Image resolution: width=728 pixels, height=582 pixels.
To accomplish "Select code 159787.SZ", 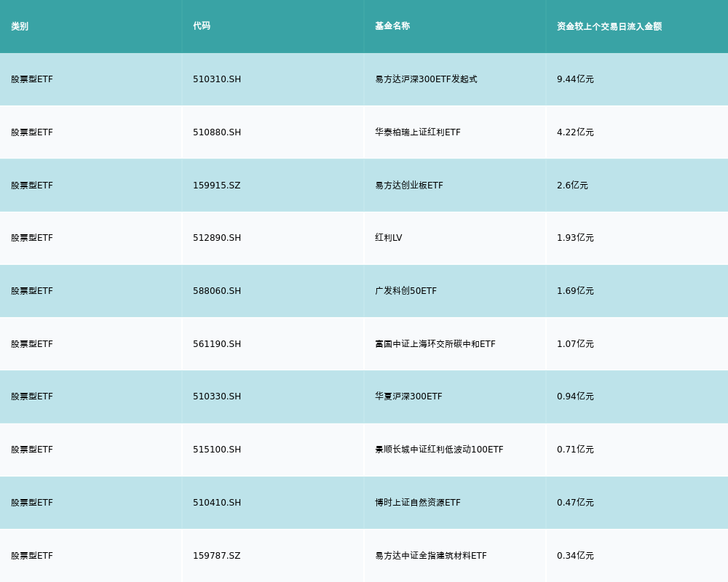I will coord(217,556).
